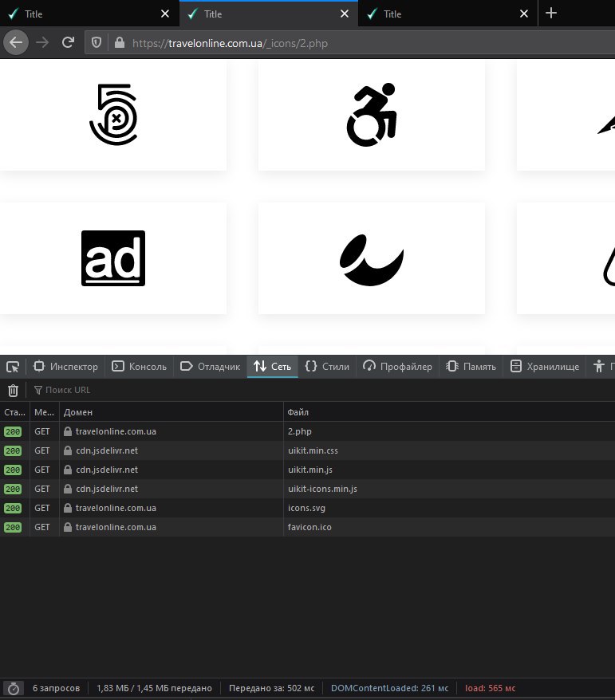This screenshot has height=700, width=615.
Task: Clear network log with trash icon
Action: click(13, 390)
